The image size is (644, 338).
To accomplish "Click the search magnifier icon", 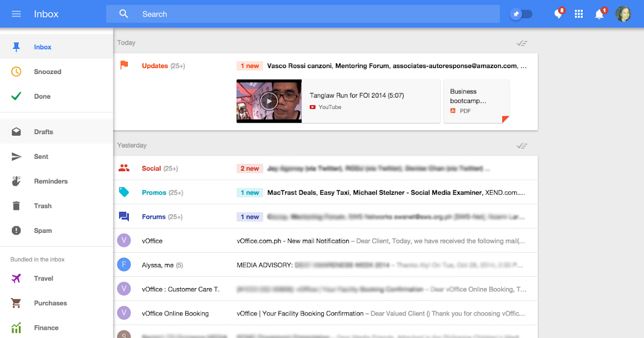I will 124,14.
